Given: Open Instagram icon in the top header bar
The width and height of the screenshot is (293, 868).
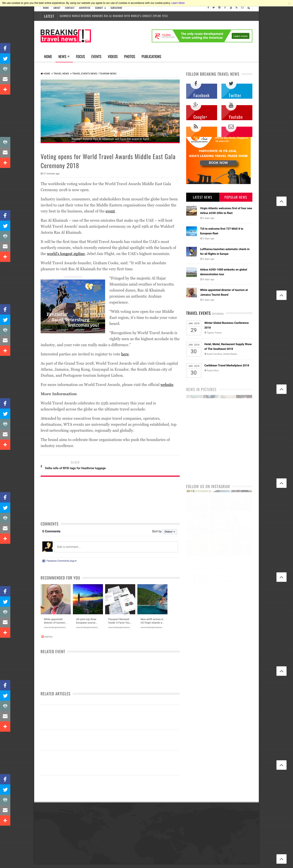Looking at the screenshot, I should point(219,8).
